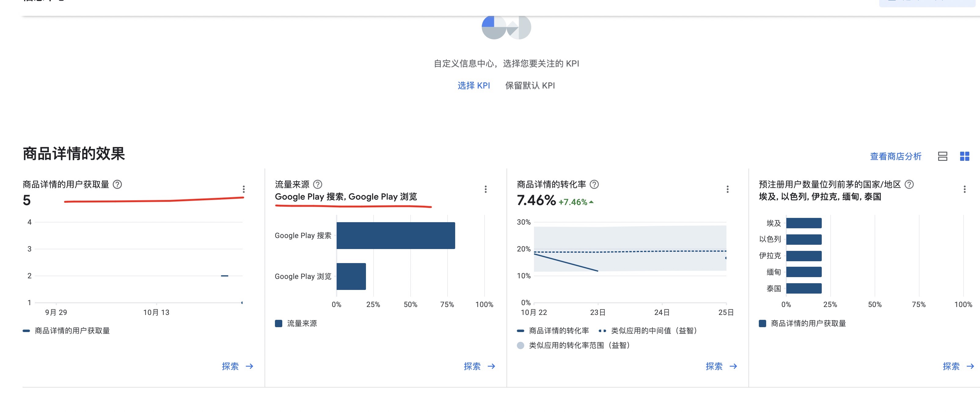980x412 pixels.
Task: Click help icon beside 商品详情的转化率
Action: click(x=594, y=184)
